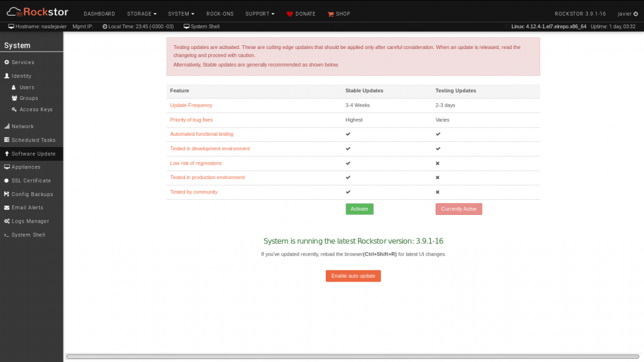Click the Stable checkmark for Tested by community
The height and width of the screenshot is (362, 644).
(x=348, y=192)
